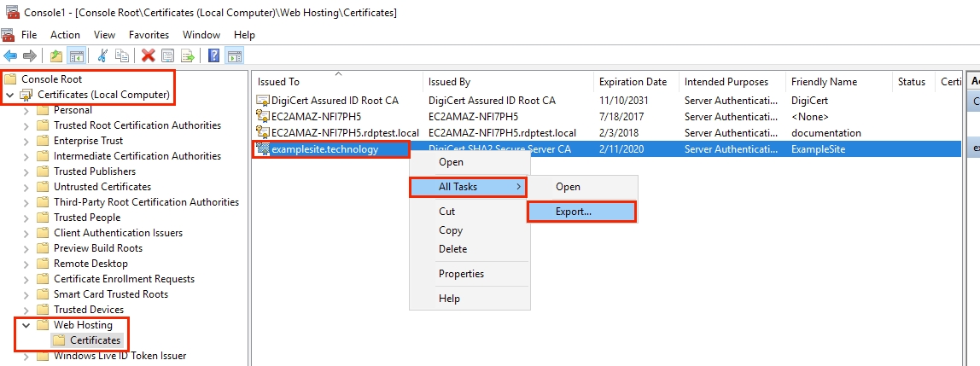Click Delete in the context menu
This screenshot has height=366, width=980.
click(x=452, y=249)
